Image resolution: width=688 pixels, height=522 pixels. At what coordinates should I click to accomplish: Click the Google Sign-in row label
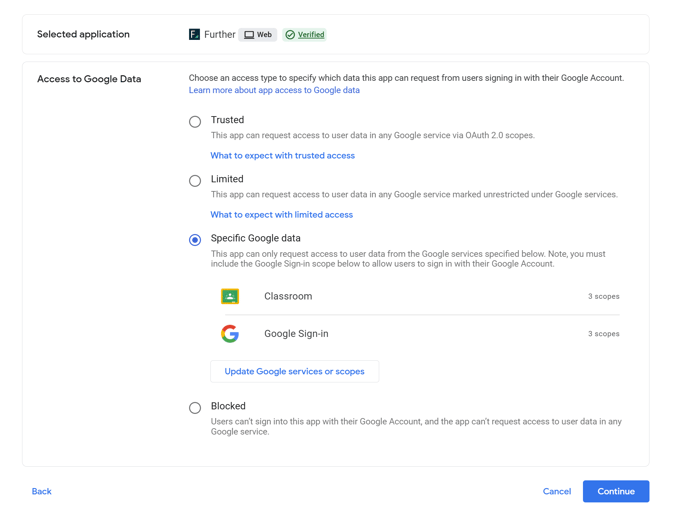(296, 334)
